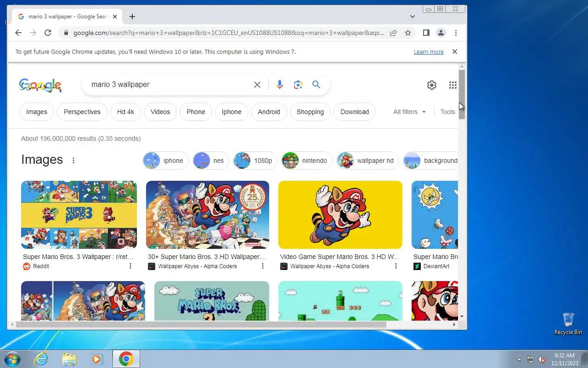Go back to the previous page
The image size is (588, 368).
[18, 33]
